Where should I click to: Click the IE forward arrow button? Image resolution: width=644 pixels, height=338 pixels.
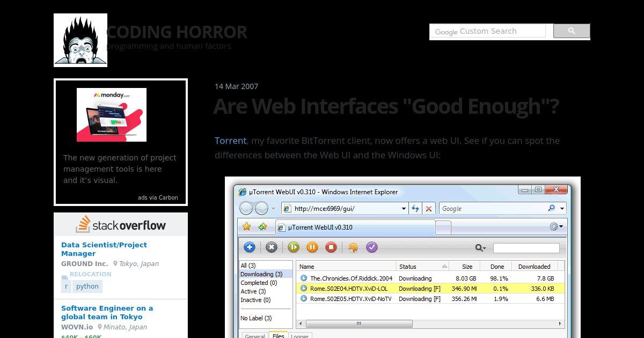(261, 208)
